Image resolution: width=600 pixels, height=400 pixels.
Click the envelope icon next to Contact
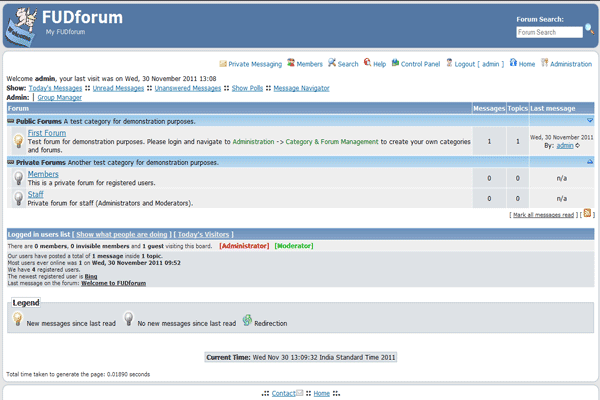[x=300, y=393]
